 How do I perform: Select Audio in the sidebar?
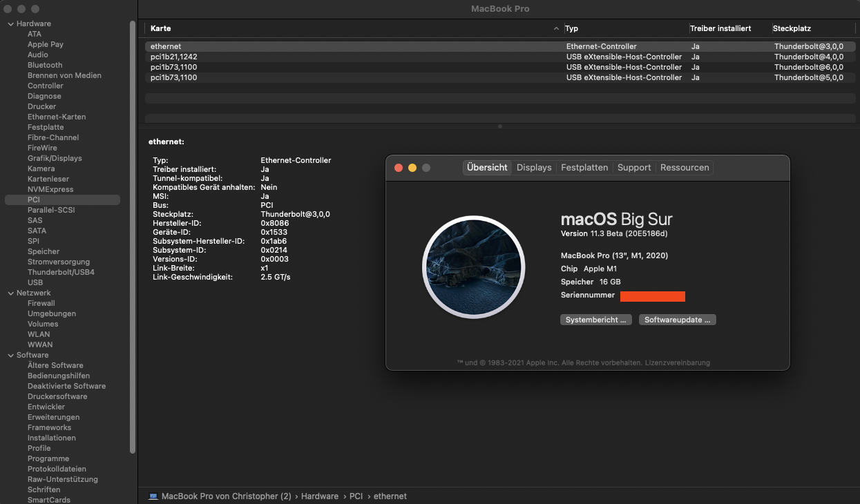[38, 55]
